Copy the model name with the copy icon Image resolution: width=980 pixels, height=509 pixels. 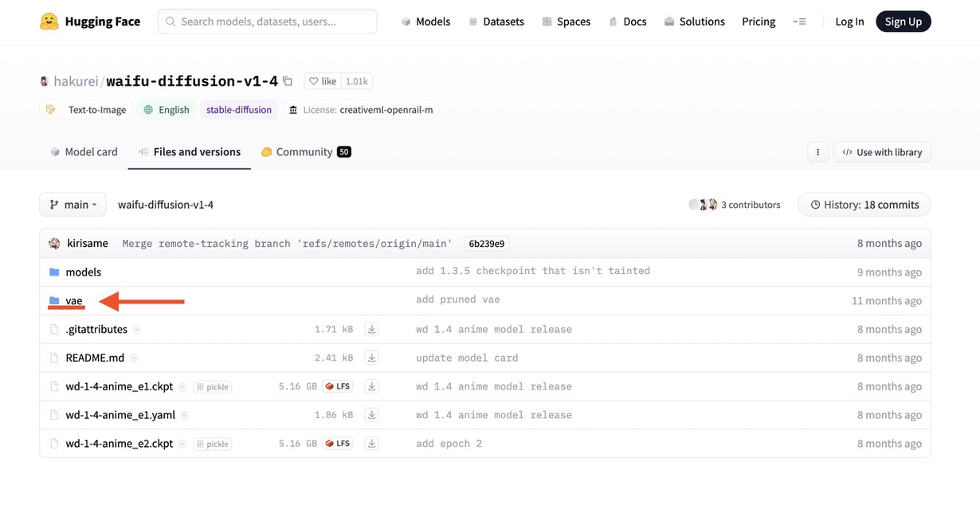tap(288, 81)
